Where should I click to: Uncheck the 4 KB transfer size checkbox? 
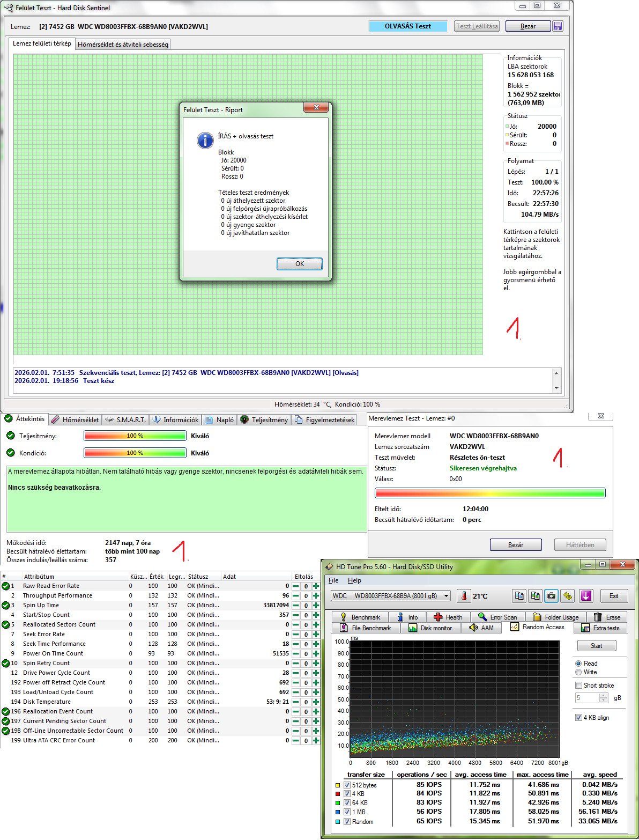[347, 794]
